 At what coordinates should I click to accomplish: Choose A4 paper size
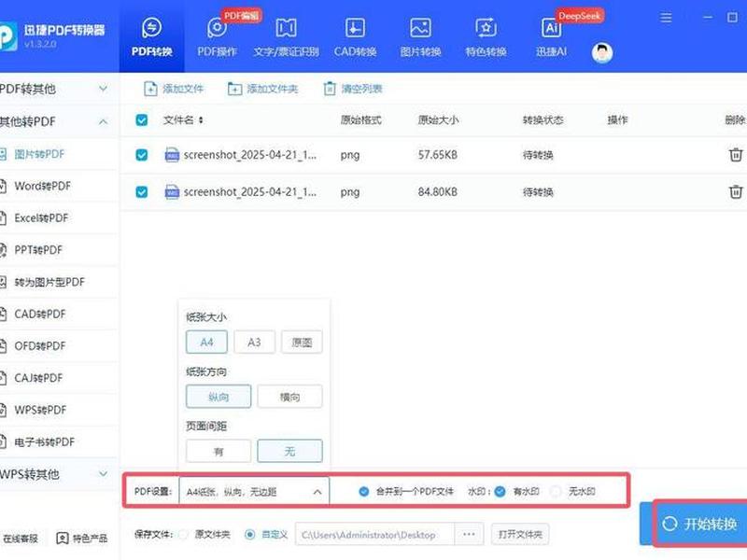pyautogui.click(x=206, y=342)
